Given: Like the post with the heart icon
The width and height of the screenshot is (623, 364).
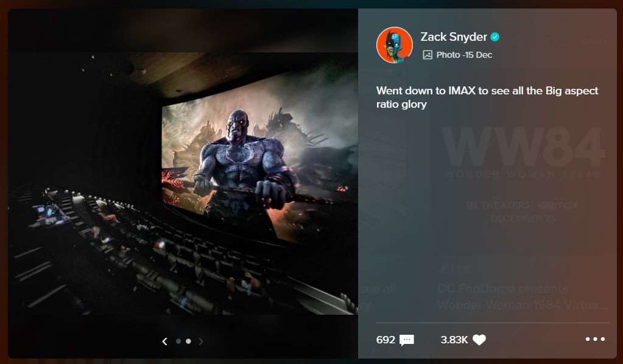Looking at the screenshot, I should [479, 340].
